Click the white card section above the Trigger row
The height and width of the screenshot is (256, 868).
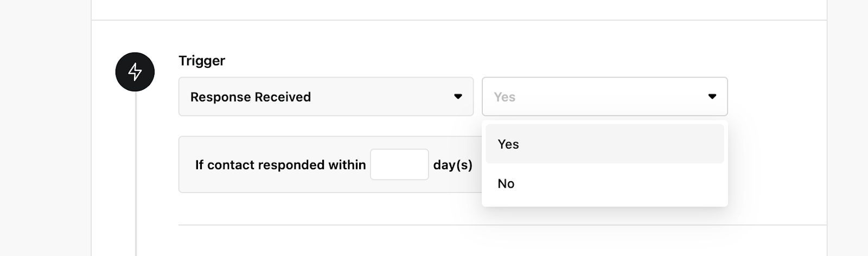pos(459,9)
